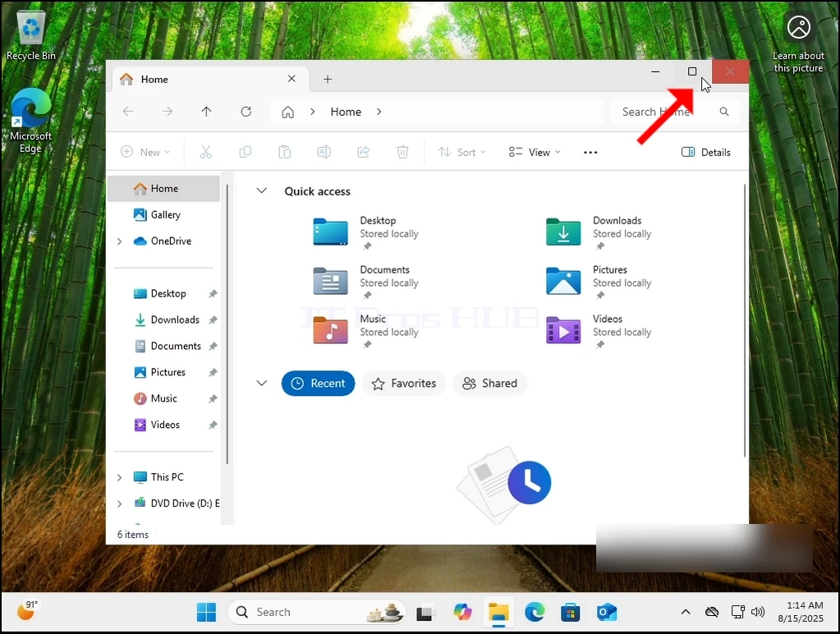
Task: Click the Delete trash icon
Action: [x=403, y=152]
